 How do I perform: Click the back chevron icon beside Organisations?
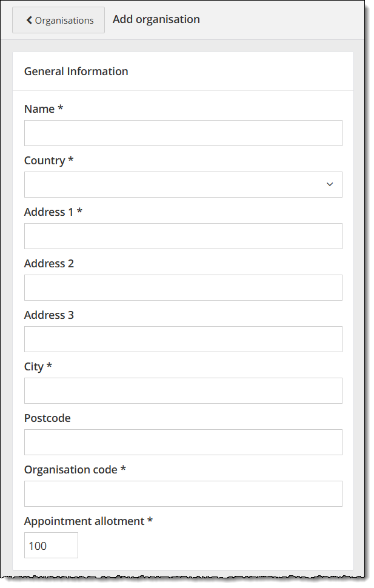coord(29,21)
